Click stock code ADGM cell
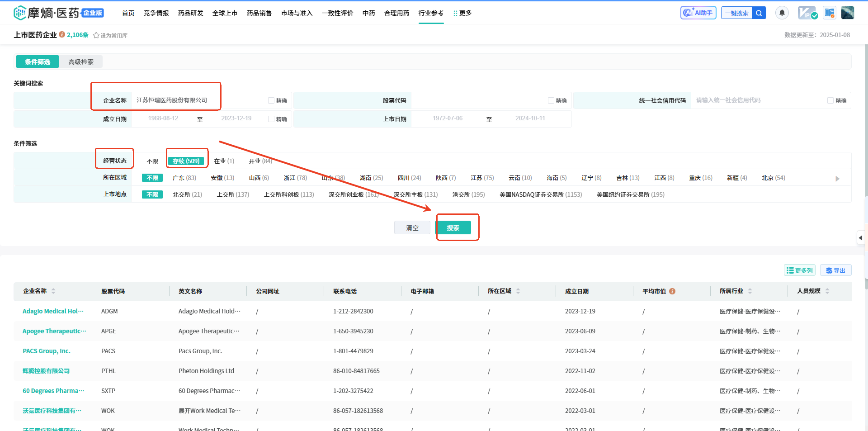The image size is (868, 431). (x=109, y=311)
